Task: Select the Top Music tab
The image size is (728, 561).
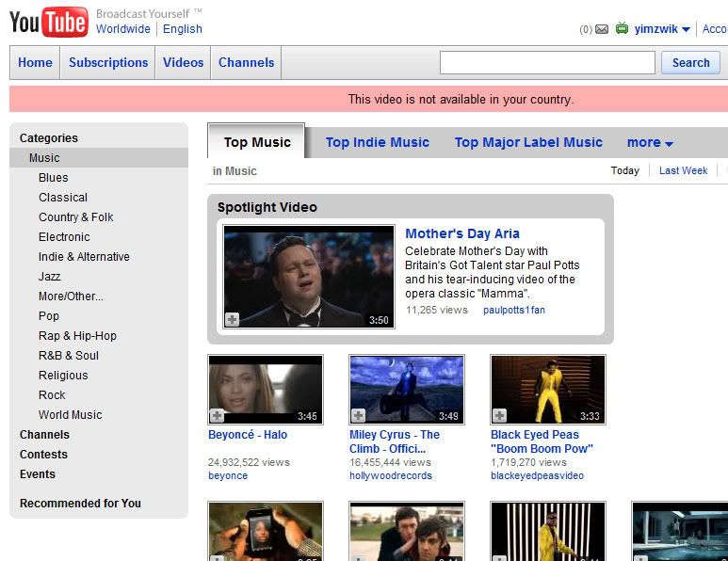Action: tap(257, 142)
